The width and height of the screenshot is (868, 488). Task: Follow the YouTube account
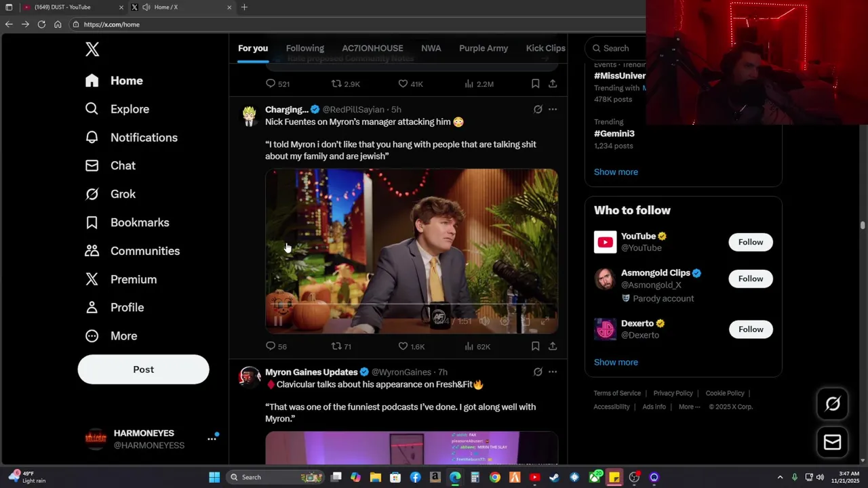[x=751, y=242]
